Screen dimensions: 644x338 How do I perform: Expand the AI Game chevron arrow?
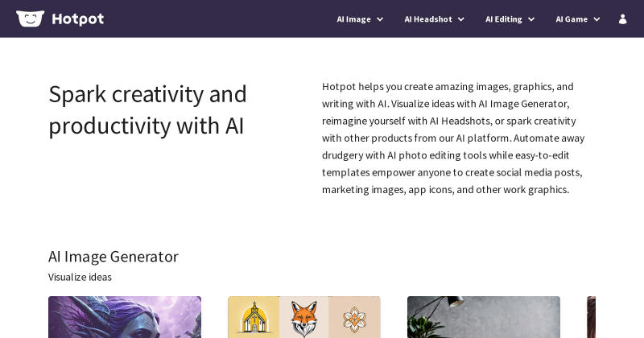(x=597, y=19)
